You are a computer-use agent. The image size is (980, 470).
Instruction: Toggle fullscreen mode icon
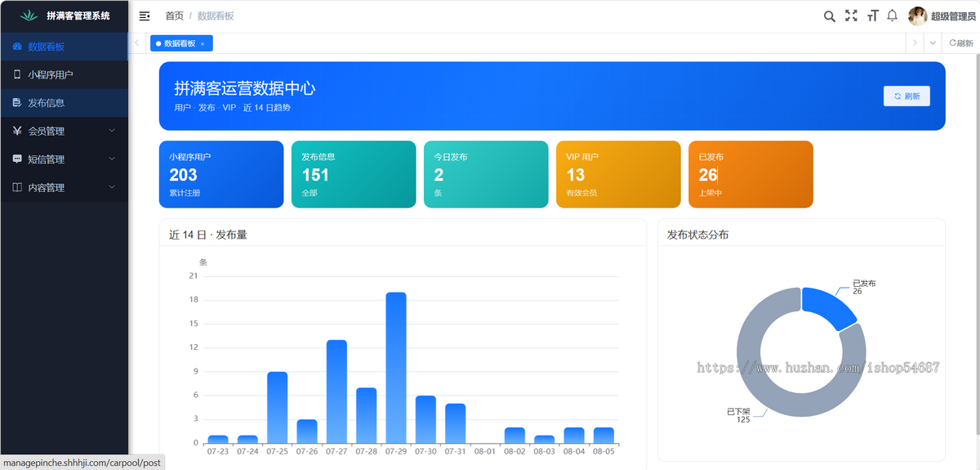851,16
